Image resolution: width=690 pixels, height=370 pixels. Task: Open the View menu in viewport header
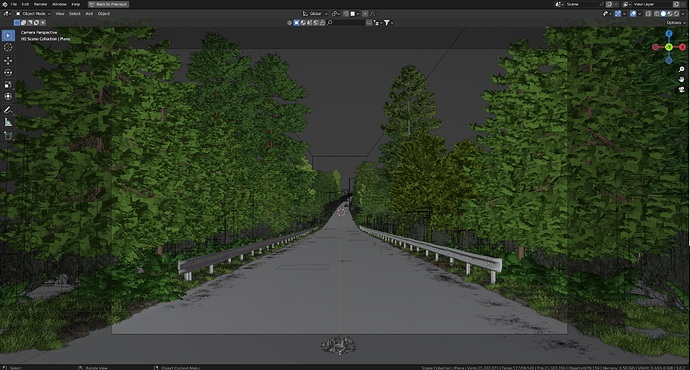click(x=60, y=14)
